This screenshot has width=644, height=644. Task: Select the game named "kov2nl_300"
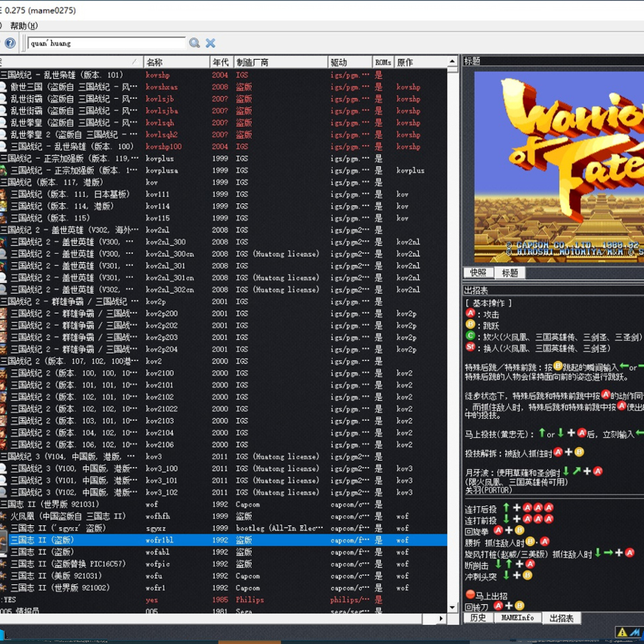[166, 242]
